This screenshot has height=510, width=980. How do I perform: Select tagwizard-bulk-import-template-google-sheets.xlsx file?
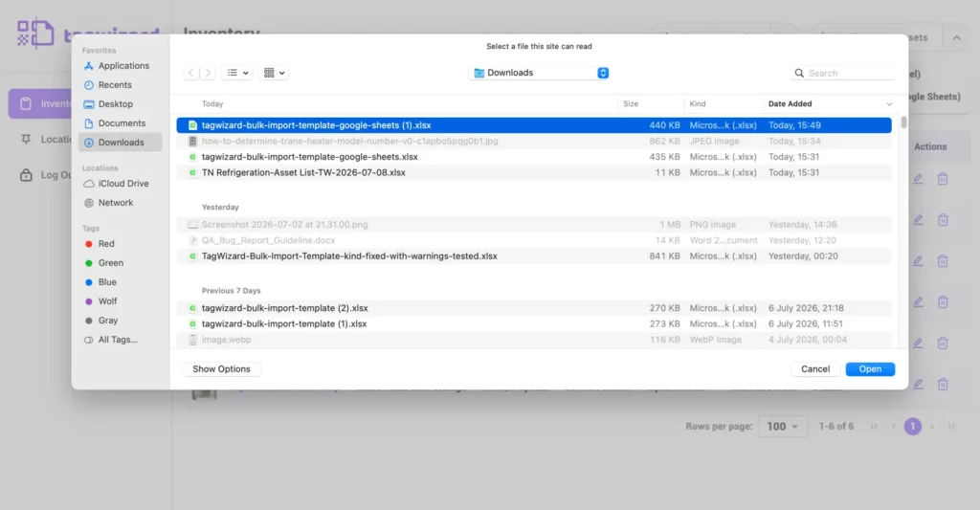click(x=534, y=157)
